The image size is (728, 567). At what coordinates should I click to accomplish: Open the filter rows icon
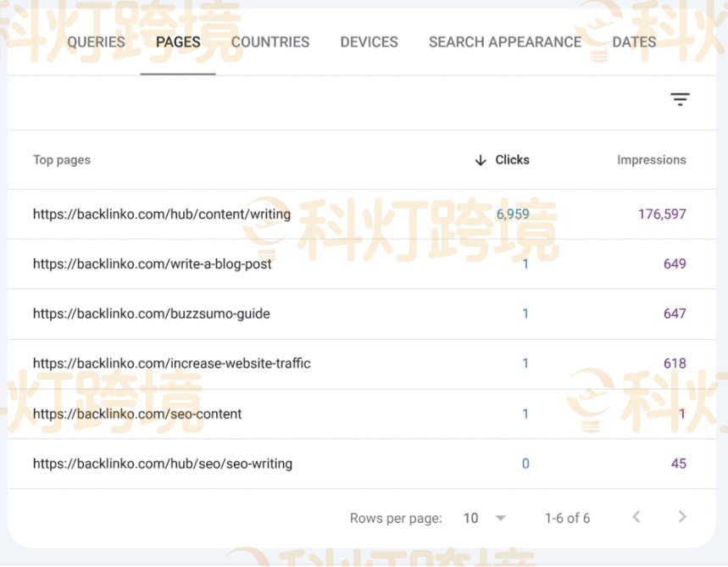pos(680,100)
